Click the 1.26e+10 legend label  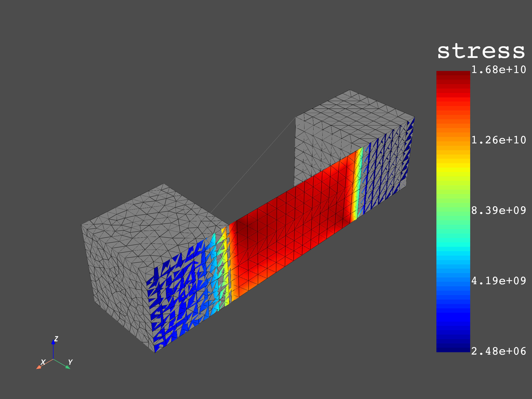click(x=498, y=140)
